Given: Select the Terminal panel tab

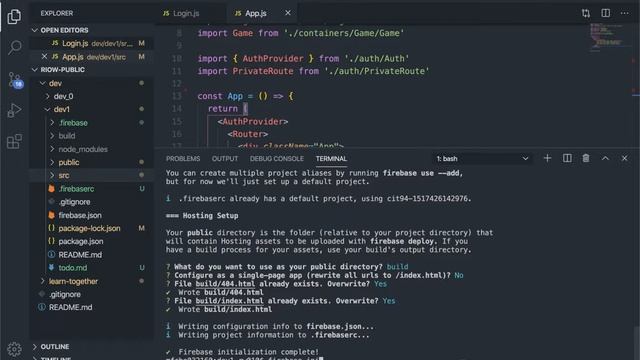Looking at the screenshot, I should tap(331, 158).
